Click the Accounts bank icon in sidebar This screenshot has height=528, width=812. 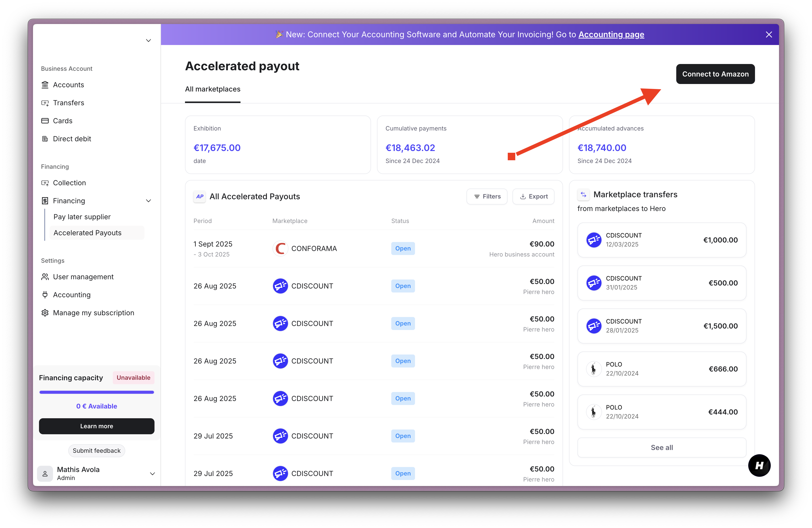pyautogui.click(x=45, y=84)
